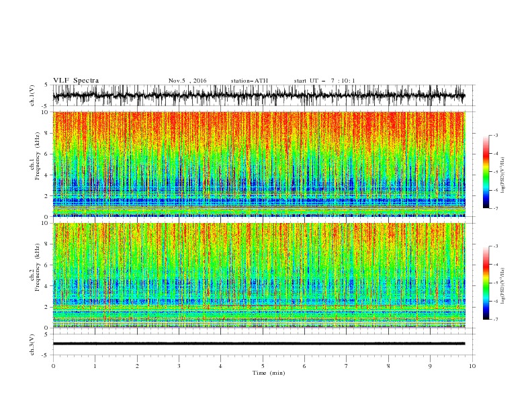The height and width of the screenshot is (411, 532).
Task: Click the 'VLF Spectra' title text
Action: [x=76, y=81]
